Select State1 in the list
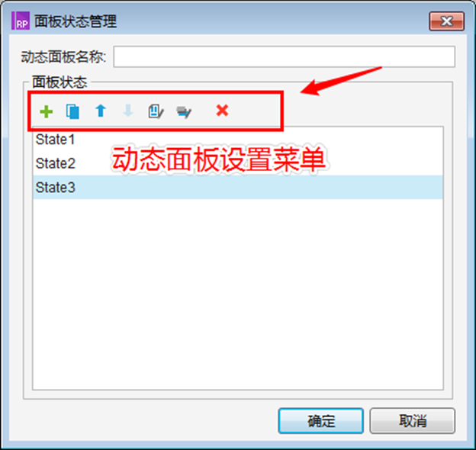Viewport: 476px width, 450px height. click(x=238, y=140)
